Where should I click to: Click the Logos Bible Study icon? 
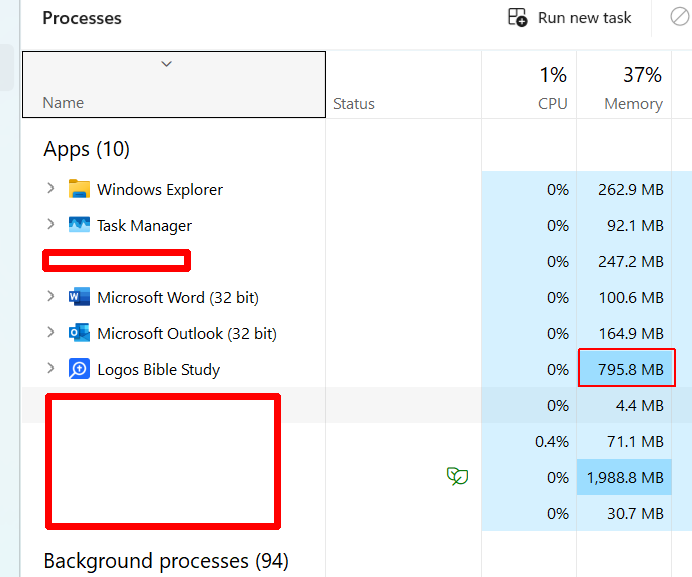(79, 369)
